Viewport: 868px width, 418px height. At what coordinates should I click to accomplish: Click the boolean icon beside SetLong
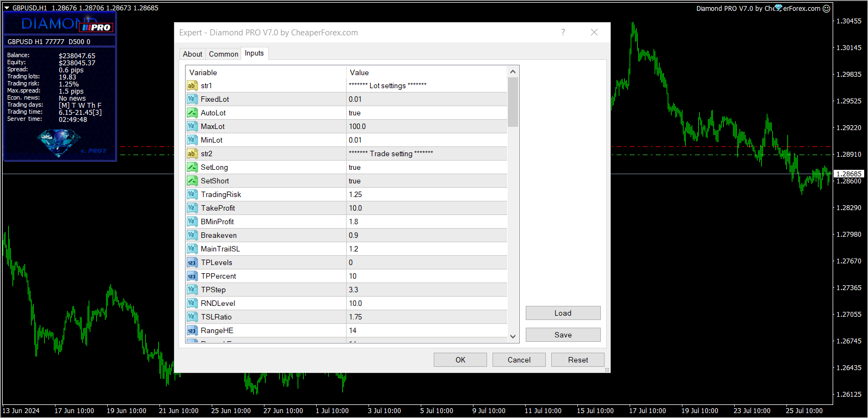[x=192, y=167]
